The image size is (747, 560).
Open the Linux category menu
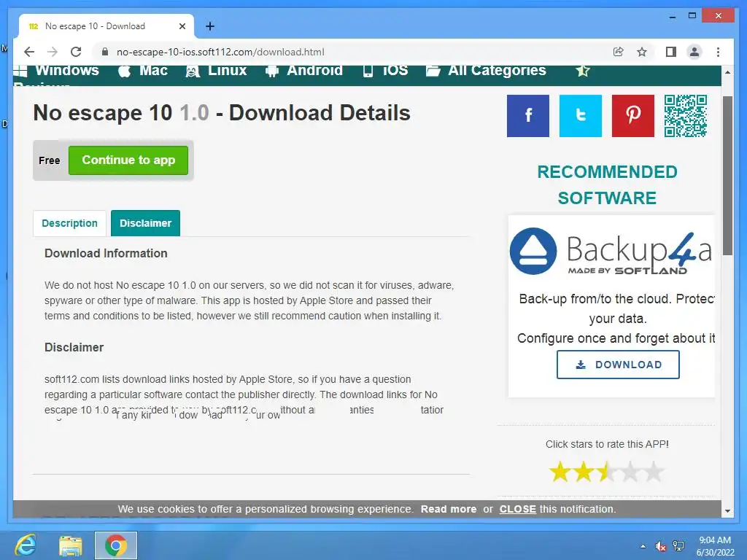tap(216, 71)
